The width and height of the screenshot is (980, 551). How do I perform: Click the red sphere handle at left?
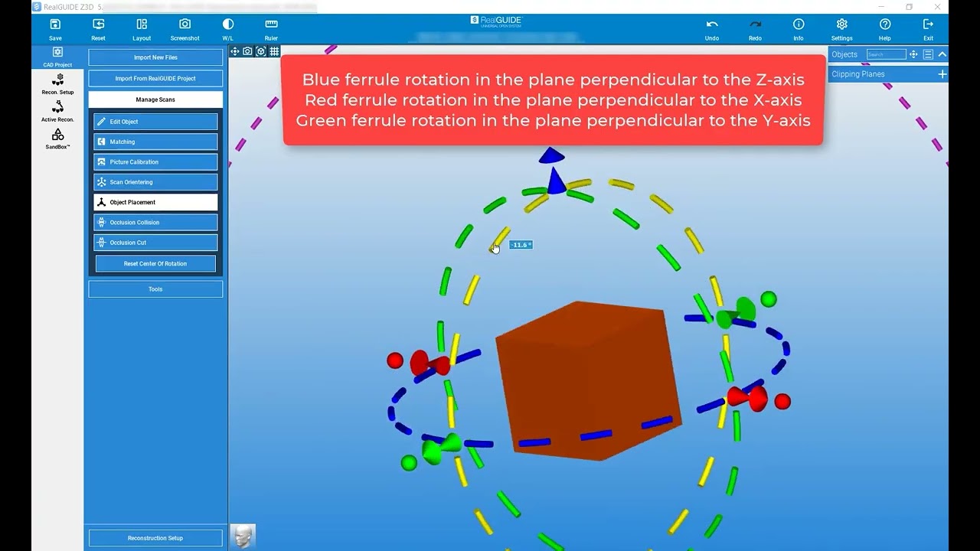click(395, 360)
